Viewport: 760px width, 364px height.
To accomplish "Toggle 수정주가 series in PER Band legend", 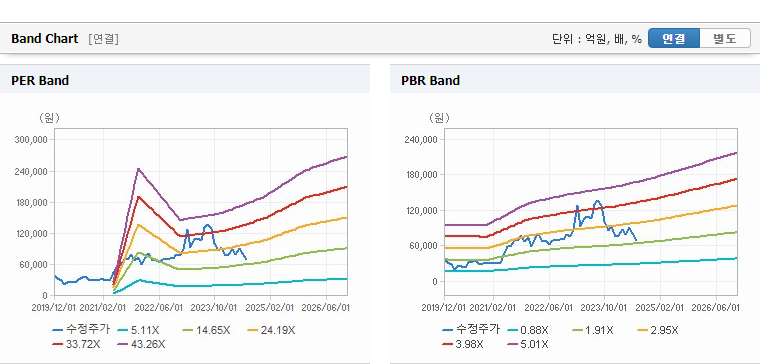I will click(81, 330).
